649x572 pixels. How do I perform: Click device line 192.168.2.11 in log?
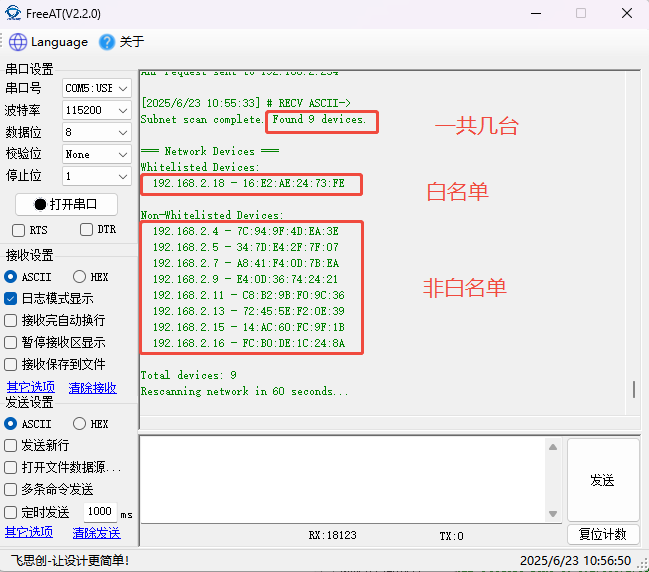click(x=249, y=295)
